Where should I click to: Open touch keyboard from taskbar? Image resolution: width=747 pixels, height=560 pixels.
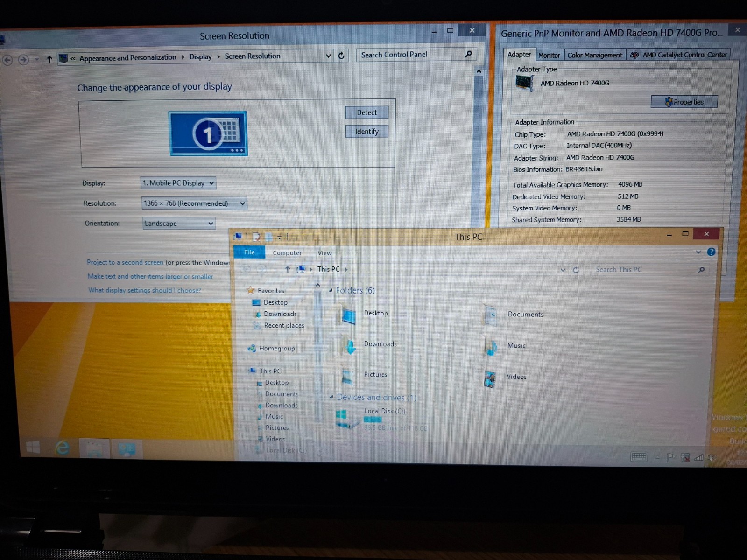639,456
